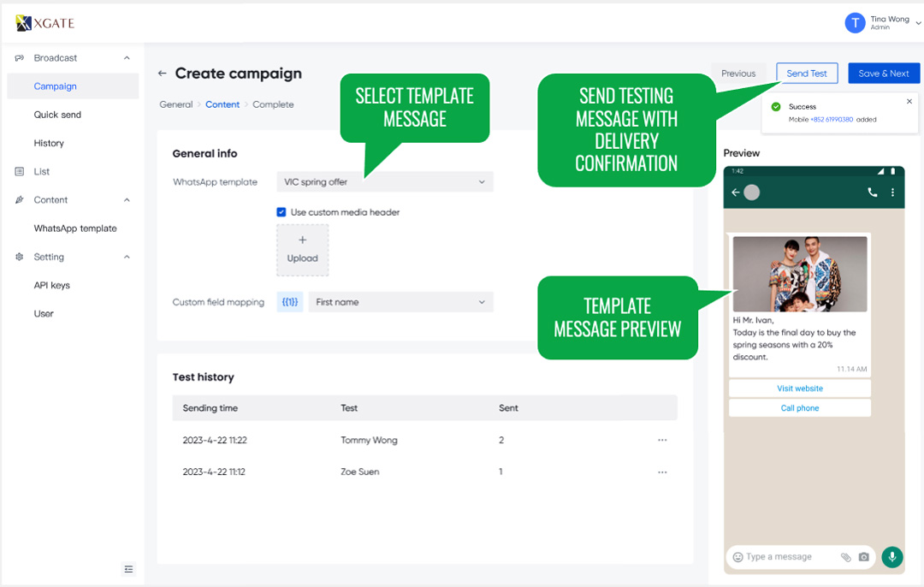
Task: Click the microphone icon in WhatsApp preview
Action: [x=891, y=557]
